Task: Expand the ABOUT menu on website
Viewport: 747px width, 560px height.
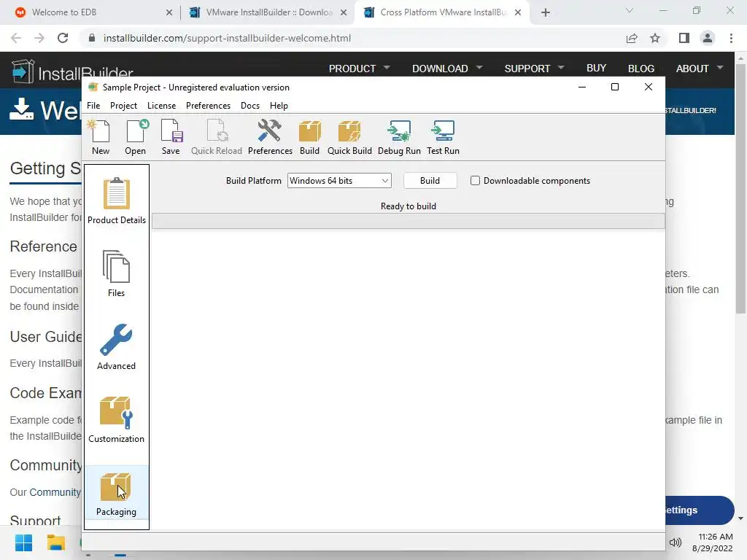Action: 700,69
